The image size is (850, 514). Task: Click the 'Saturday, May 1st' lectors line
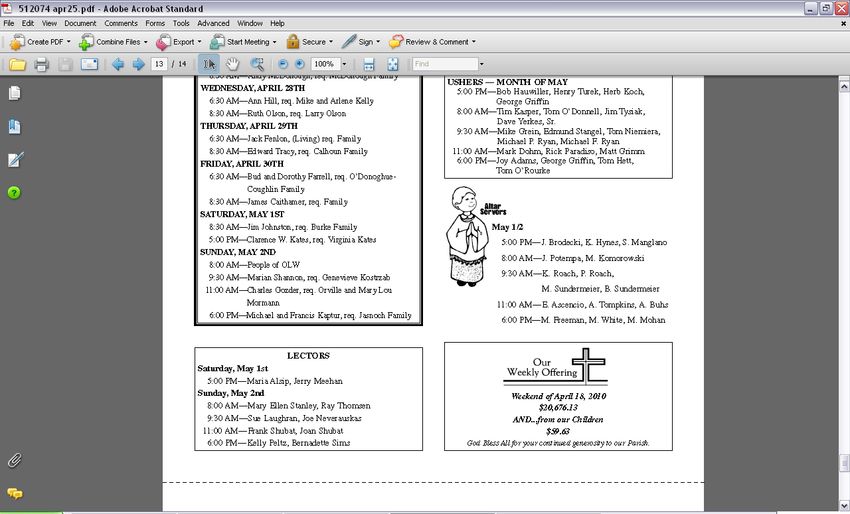[x=233, y=369]
